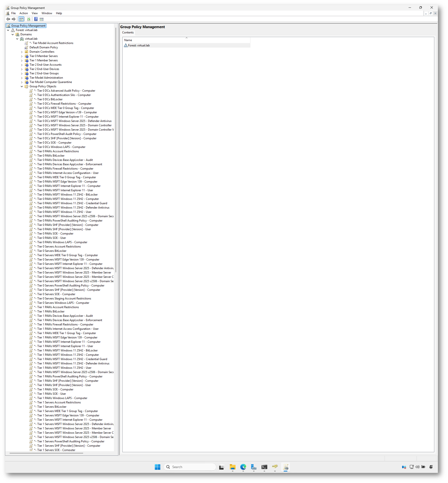Click the Forest triangle icon in the tree
The image size is (448, 483).
pyautogui.click(x=13, y=30)
